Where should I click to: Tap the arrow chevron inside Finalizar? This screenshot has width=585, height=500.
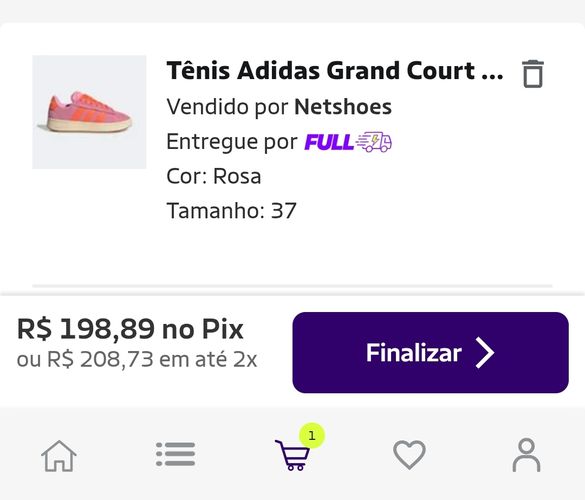click(485, 353)
